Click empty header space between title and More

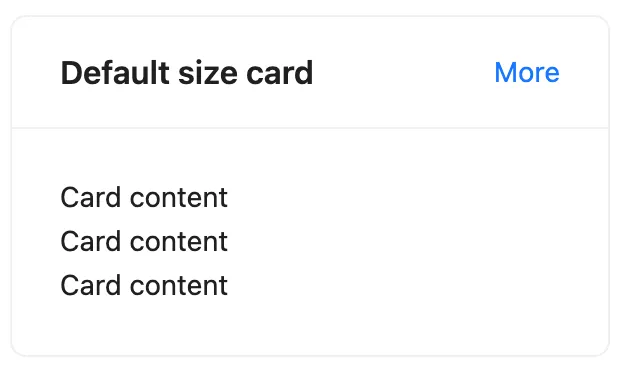404,73
